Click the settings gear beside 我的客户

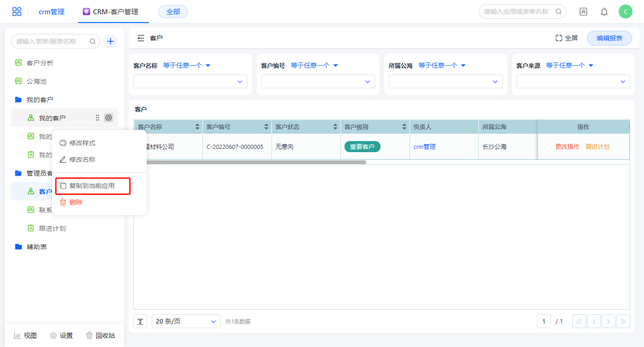tap(109, 118)
